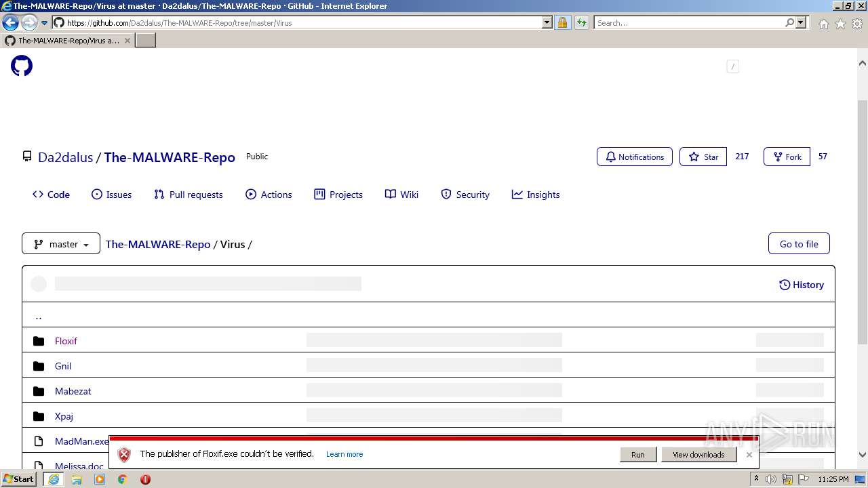
Task: Expand the address bar history dropdown
Action: tap(547, 22)
